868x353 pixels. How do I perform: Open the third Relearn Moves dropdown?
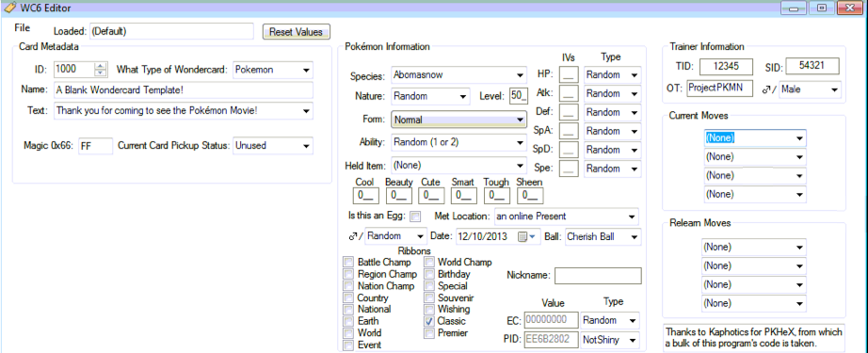point(754,285)
